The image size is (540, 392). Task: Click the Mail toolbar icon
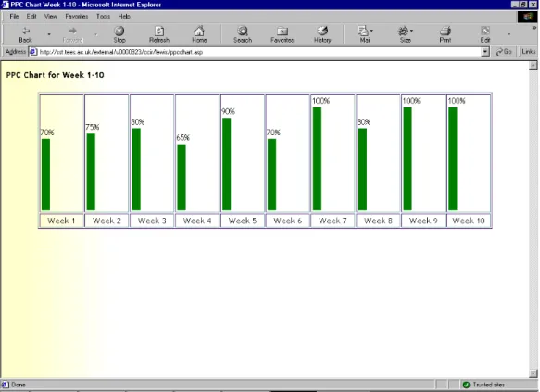click(363, 31)
